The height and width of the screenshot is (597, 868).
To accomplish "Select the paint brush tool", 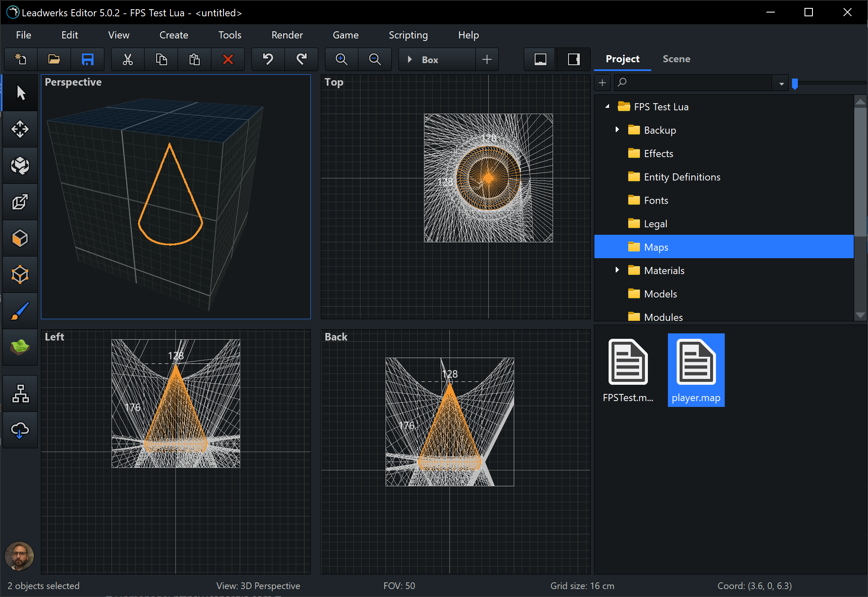I will [x=20, y=311].
